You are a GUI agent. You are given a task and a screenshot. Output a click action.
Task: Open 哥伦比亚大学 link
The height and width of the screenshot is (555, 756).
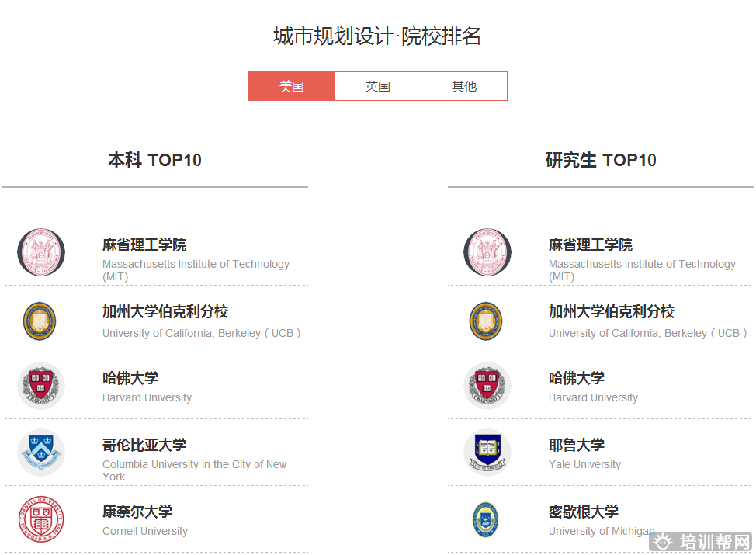(144, 445)
